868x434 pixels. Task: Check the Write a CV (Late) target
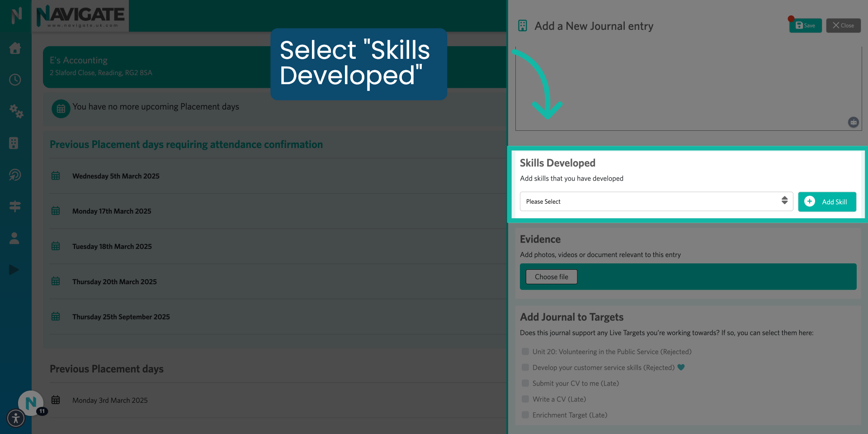coord(525,399)
